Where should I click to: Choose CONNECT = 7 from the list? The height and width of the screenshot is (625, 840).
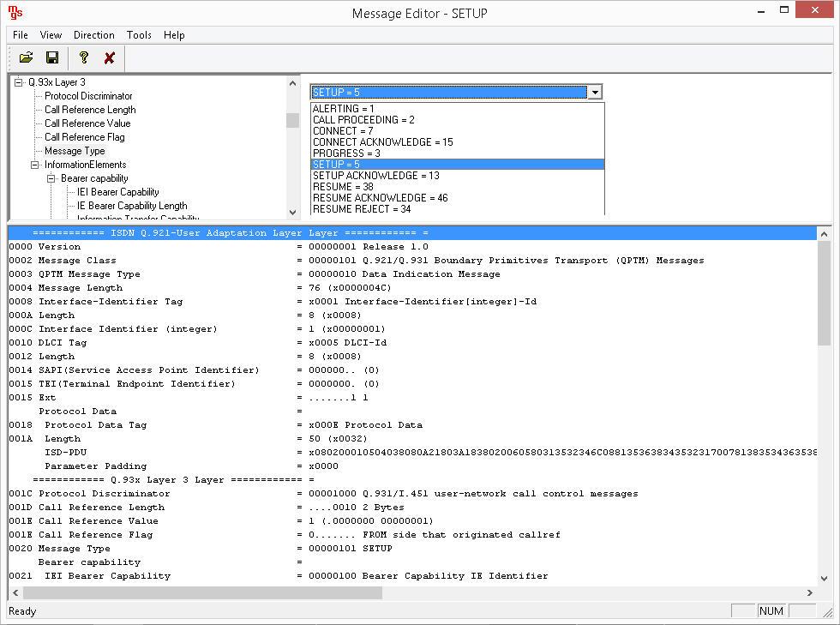click(458, 131)
